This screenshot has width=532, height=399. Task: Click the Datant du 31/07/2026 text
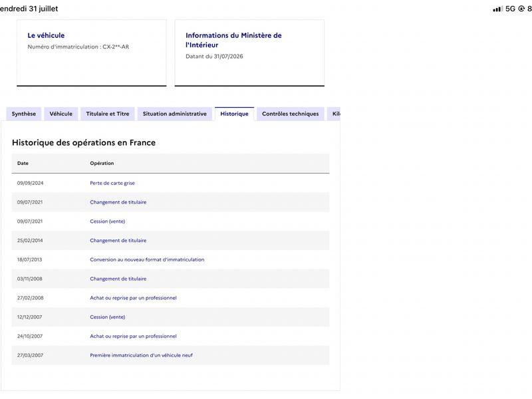coord(214,57)
